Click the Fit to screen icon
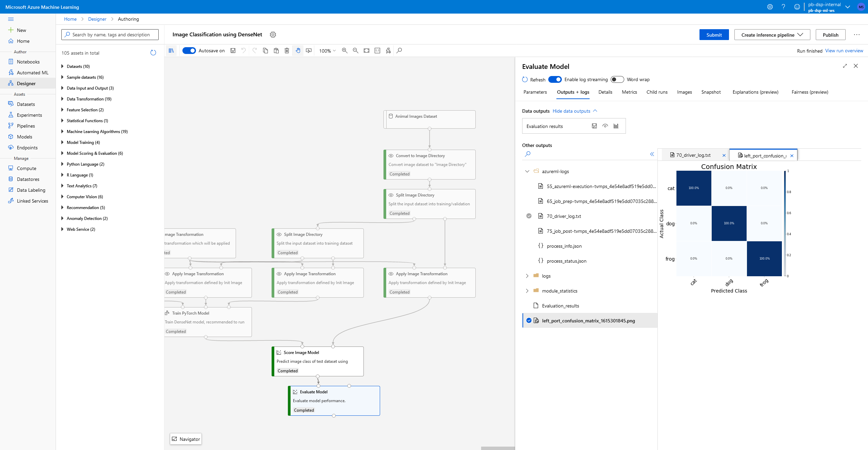 (366, 50)
